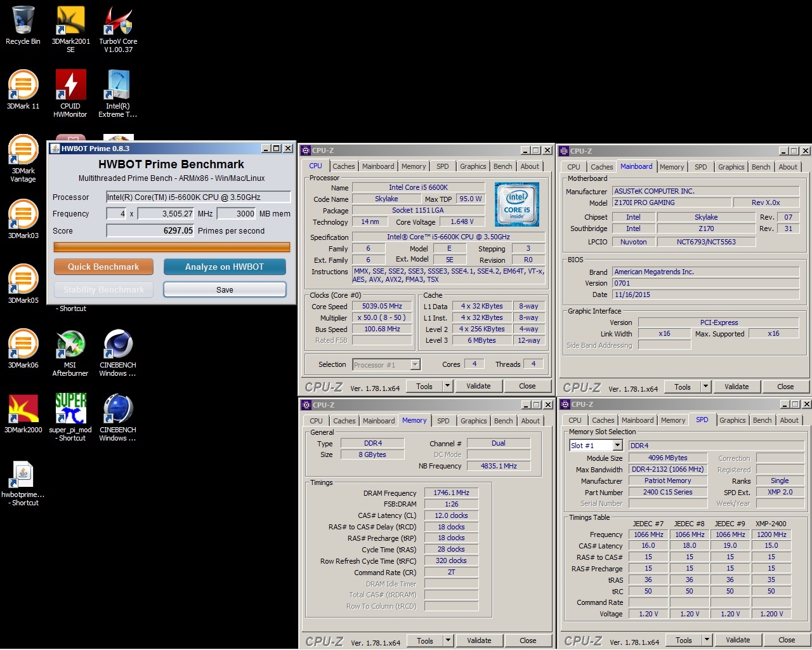Click the Processor name field in HWBOT Prime
Image resolution: width=812 pixels, height=650 pixels.
(x=198, y=197)
